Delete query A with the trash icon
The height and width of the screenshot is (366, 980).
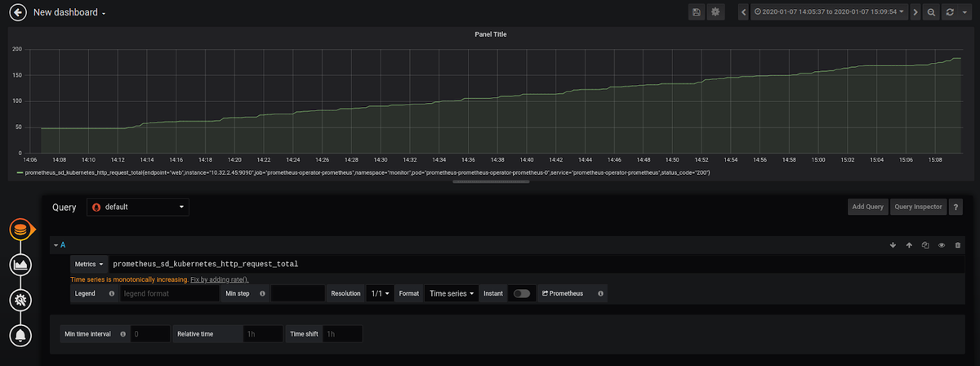958,245
